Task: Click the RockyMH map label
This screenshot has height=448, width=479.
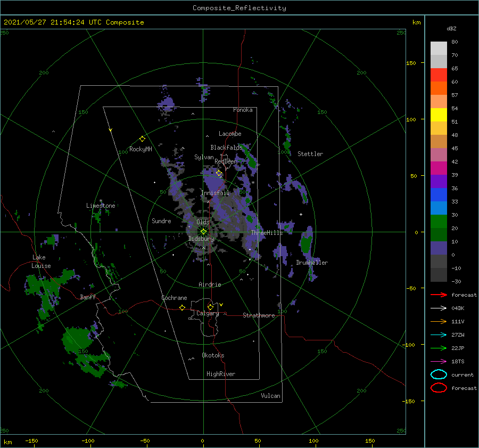Action: 141,149
